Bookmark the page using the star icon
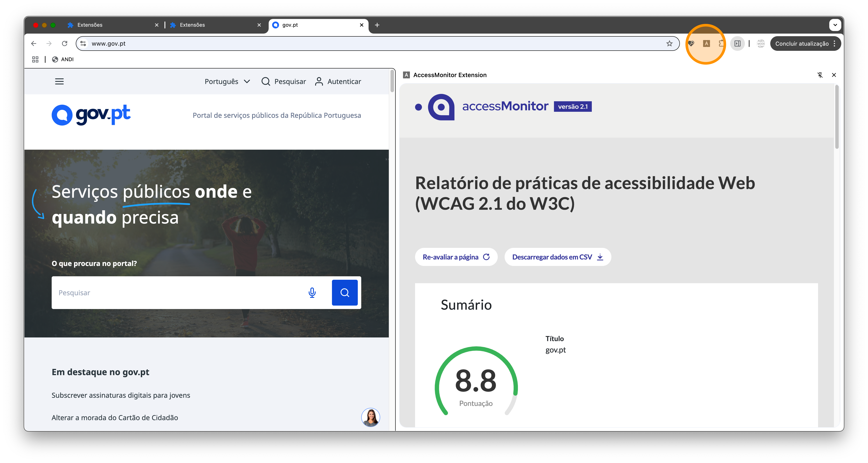Image resolution: width=868 pixels, height=463 pixels. tap(669, 44)
